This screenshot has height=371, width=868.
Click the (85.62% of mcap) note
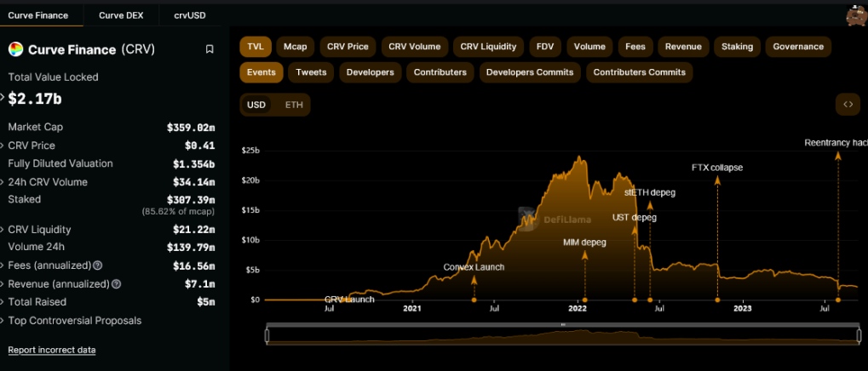tap(178, 211)
